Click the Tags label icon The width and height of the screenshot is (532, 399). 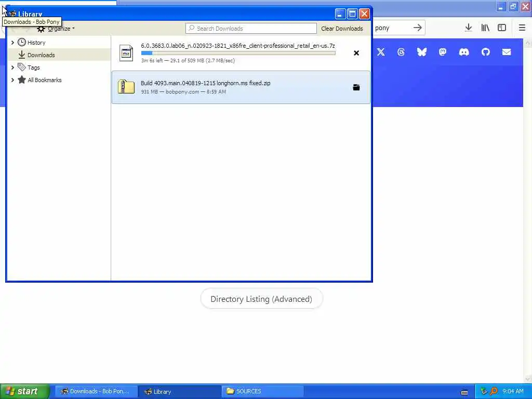click(x=22, y=67)
